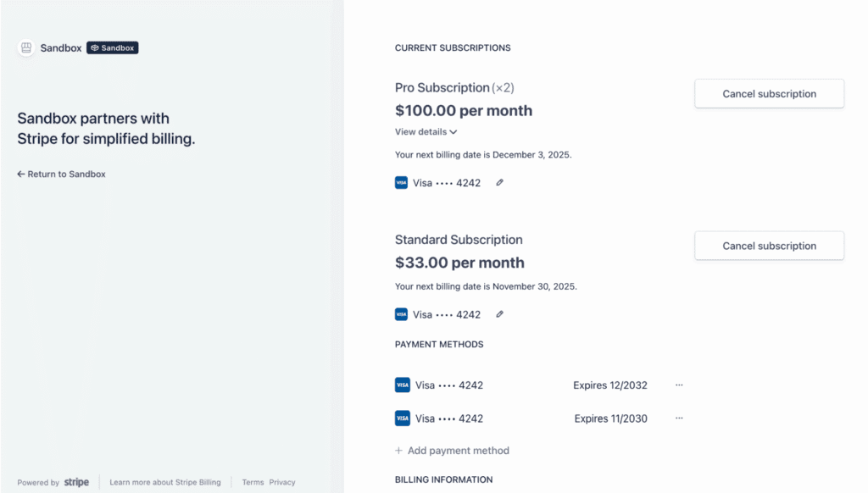Edit Standard Subscription payment card pencil icon
This screenshot has width=868, height=493.
click(499, 314)
